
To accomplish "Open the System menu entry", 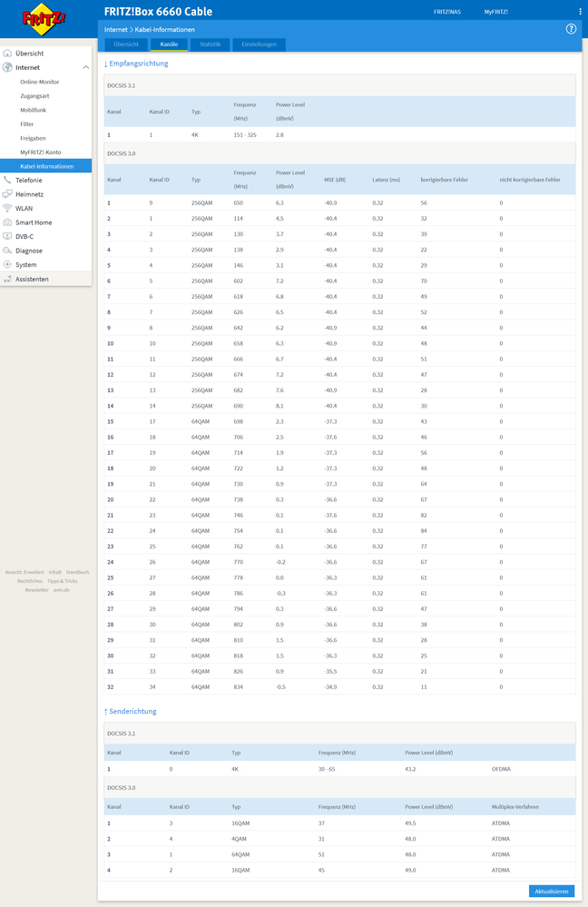I will (26, 264).
